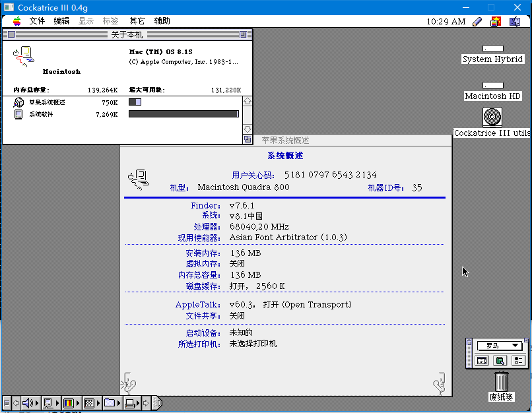Screen dimensions: 532x413
Task: Open the AppleTalk computer Control Strip module
Action: coord(51,403)
